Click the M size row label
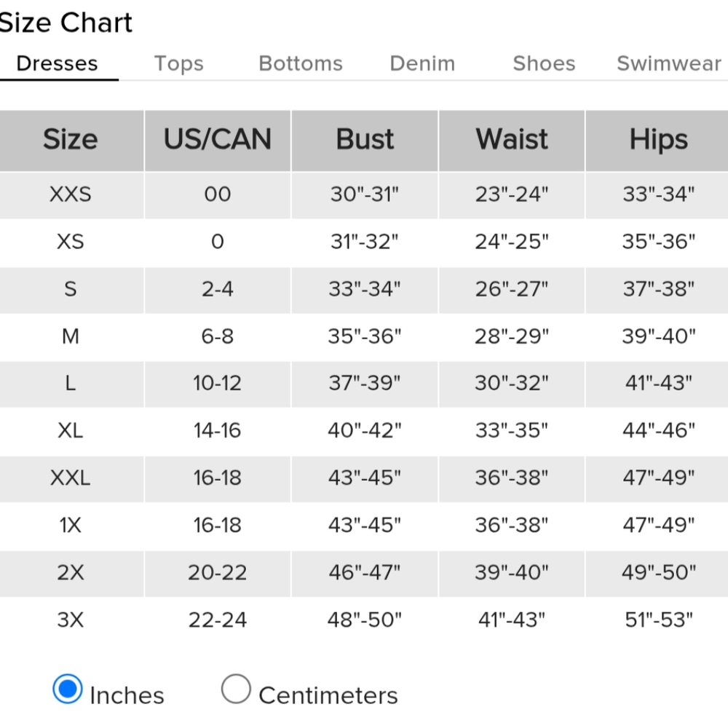Image resolution: width=728 pixels, height=728 pixels. click(x=70, y=336)
